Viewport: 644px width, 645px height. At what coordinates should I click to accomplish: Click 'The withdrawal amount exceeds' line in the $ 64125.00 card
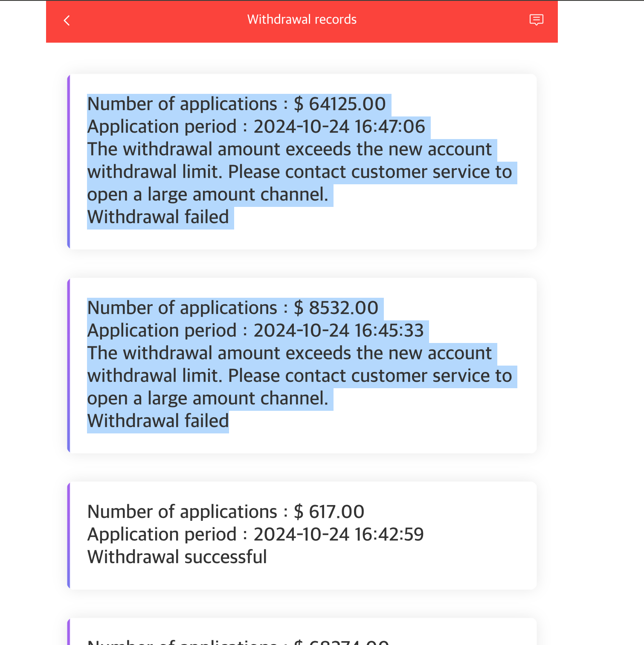pos(290,149)
